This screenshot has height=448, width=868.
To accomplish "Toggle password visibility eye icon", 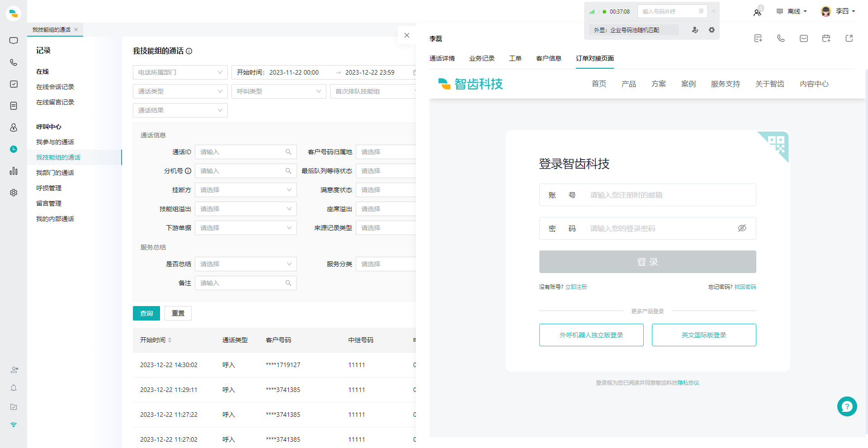I will click(742, 228).
